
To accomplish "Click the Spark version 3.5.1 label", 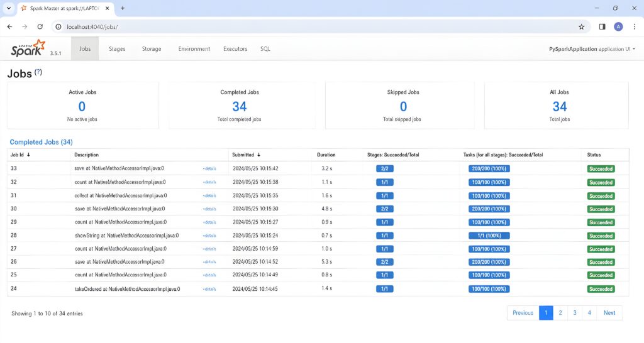I will click(55, 53).
